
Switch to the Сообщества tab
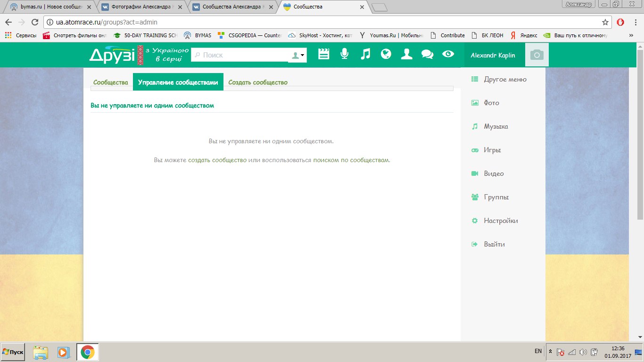point(111,82)
